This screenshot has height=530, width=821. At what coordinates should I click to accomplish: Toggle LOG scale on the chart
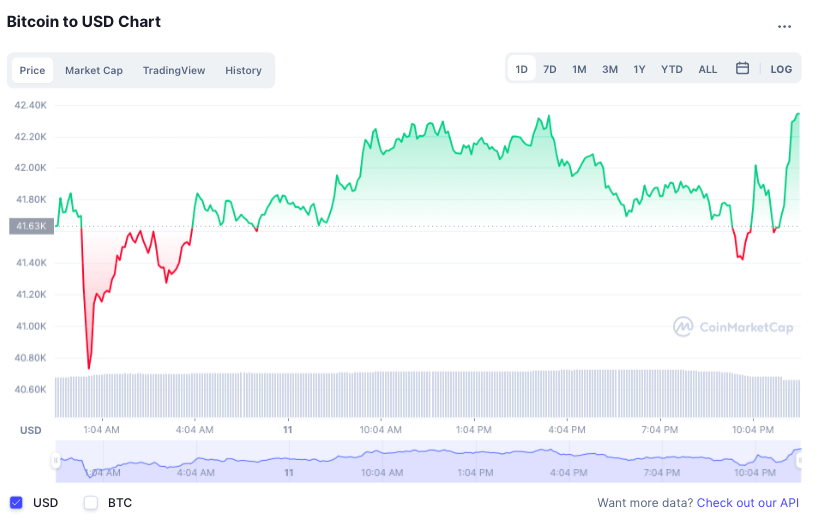tap(781, 69)
